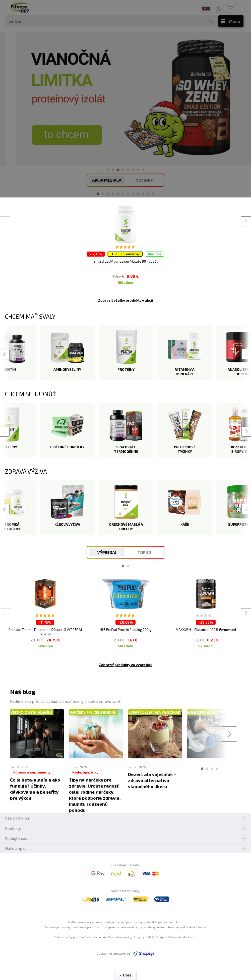Expand the Kontakty footer section

point(125,828)
